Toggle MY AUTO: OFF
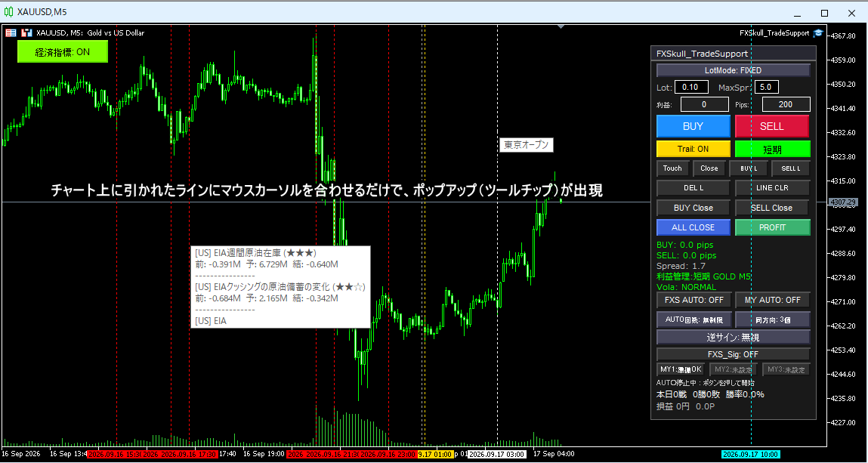868x463 pixels. (772, 301)
